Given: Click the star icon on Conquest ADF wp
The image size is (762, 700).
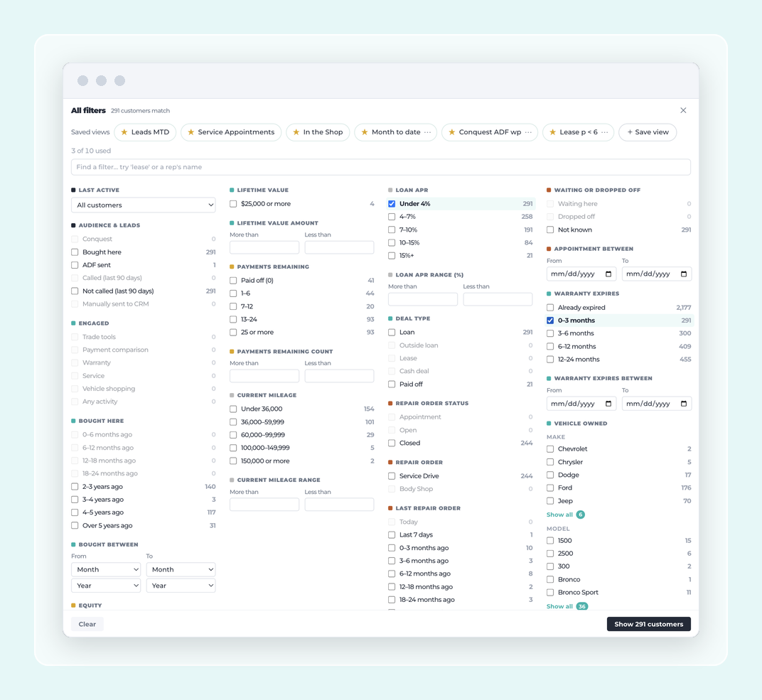Looking at the screenshot, I should [x=452, y=132].
